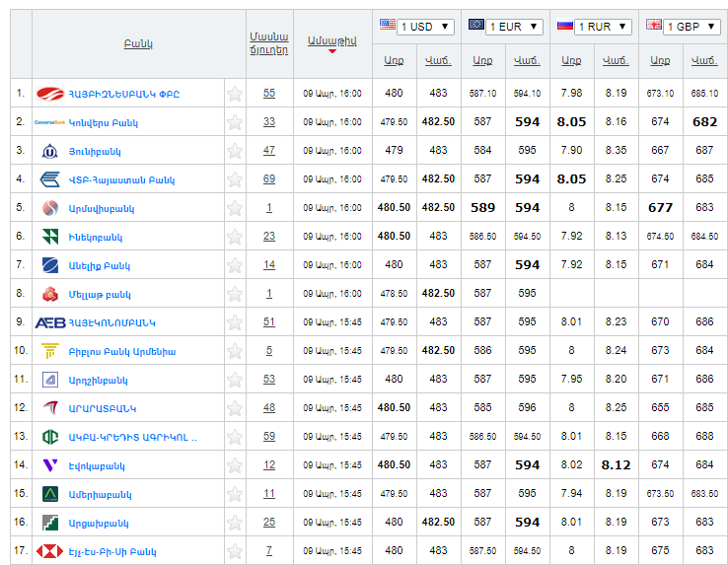The height and width of the screenshot is (565, 728).
Task: Select the bold 589 EUR buy rate
Action: click(x=482, y=207)
